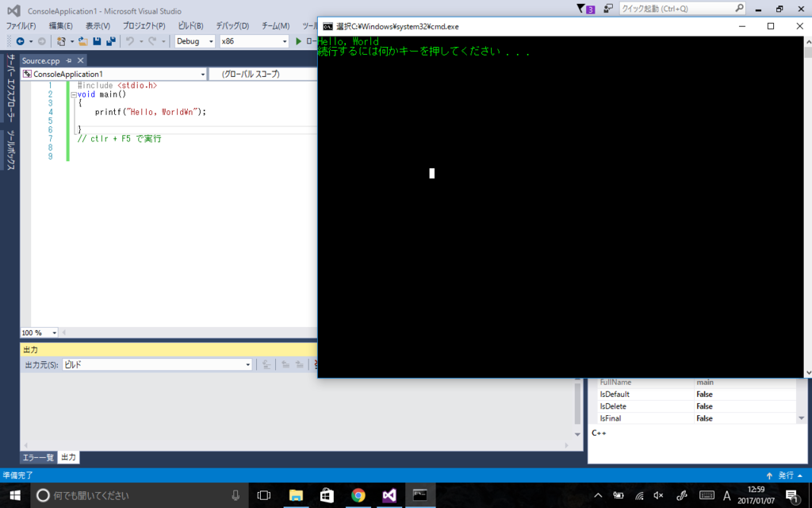Click the cmd window scrollbar up arrow
The image size is (812, 508).
(x=808, y=41)
